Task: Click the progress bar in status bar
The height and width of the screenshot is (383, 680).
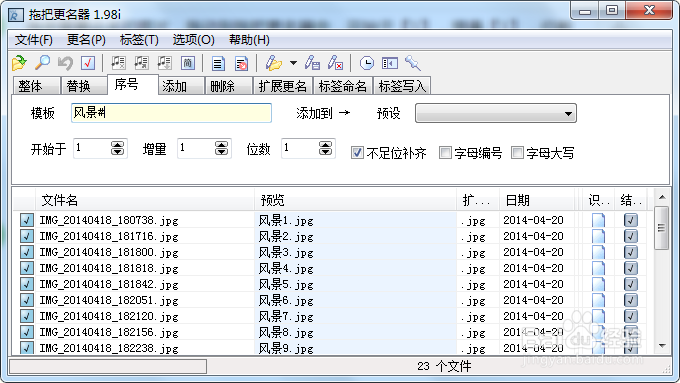Action: coord(108,367)
